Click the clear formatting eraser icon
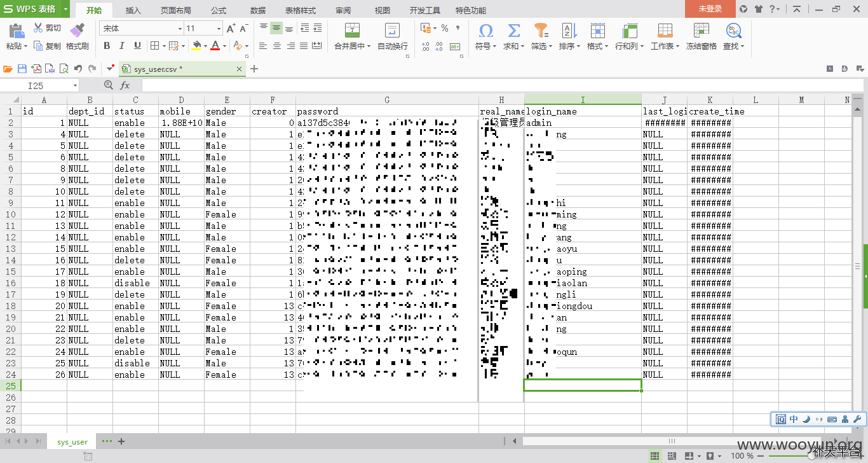 coord(237,46)
